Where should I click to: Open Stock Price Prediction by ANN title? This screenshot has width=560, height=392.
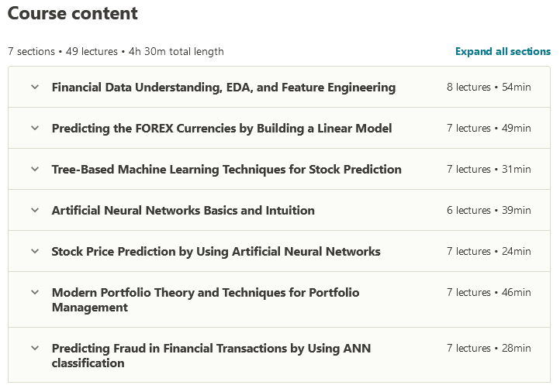pyautogui.click(x=216, y=252)
